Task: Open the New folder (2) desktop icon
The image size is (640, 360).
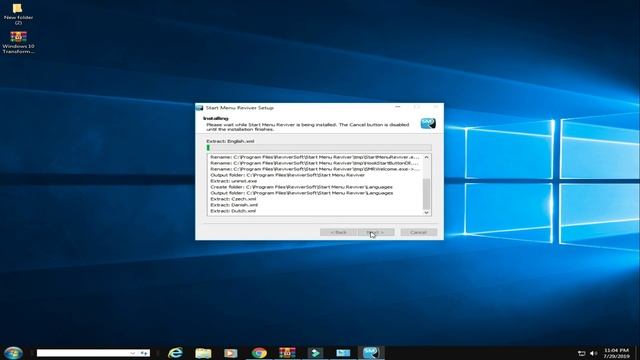Action: pos(18,14)
